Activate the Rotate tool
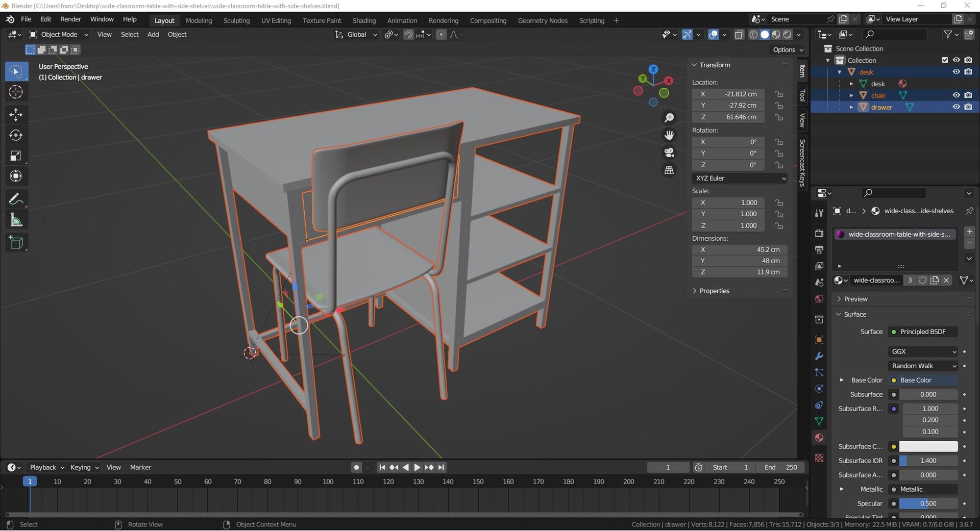 point(16,135)
